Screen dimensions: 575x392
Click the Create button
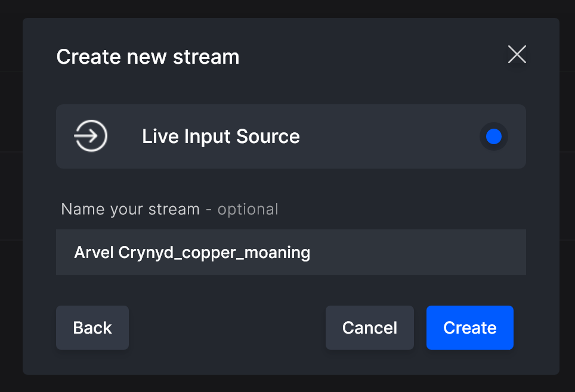470,328
